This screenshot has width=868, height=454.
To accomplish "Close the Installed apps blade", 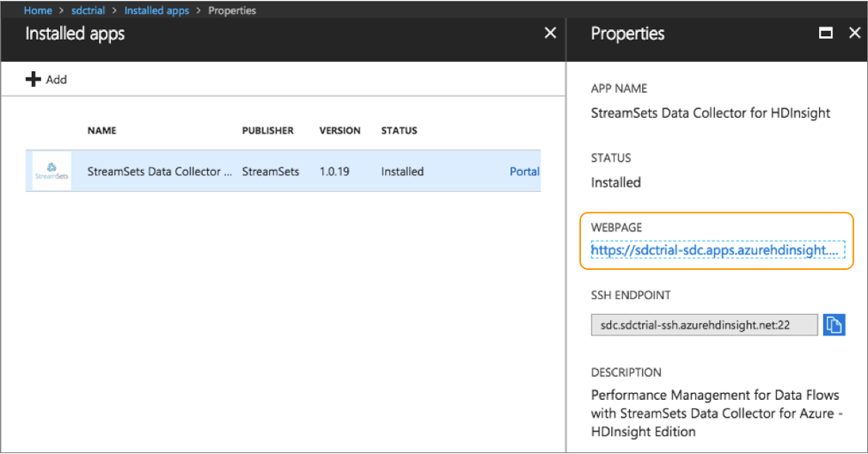I will tap(550, 34).
